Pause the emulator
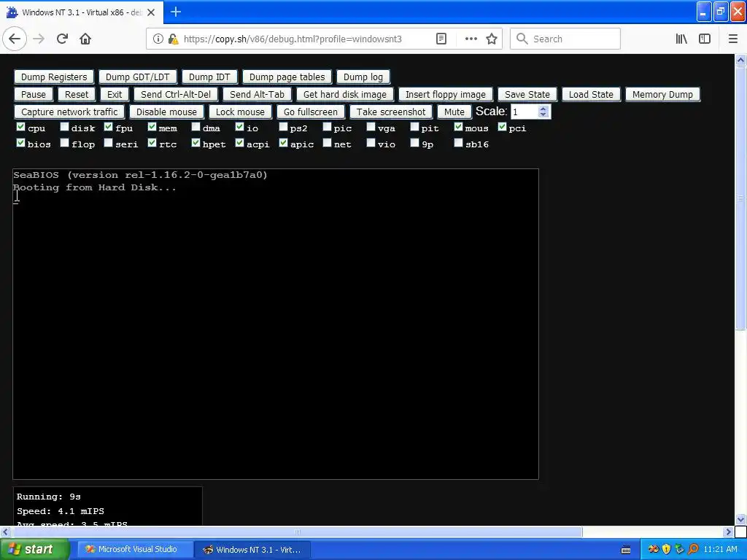The image size is (747, 560). [x=34, y=94]
